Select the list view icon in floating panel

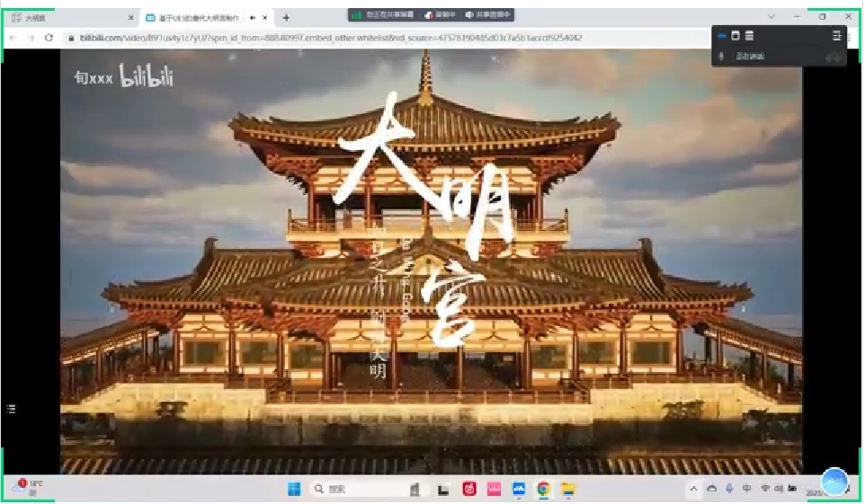coord(749,35)
